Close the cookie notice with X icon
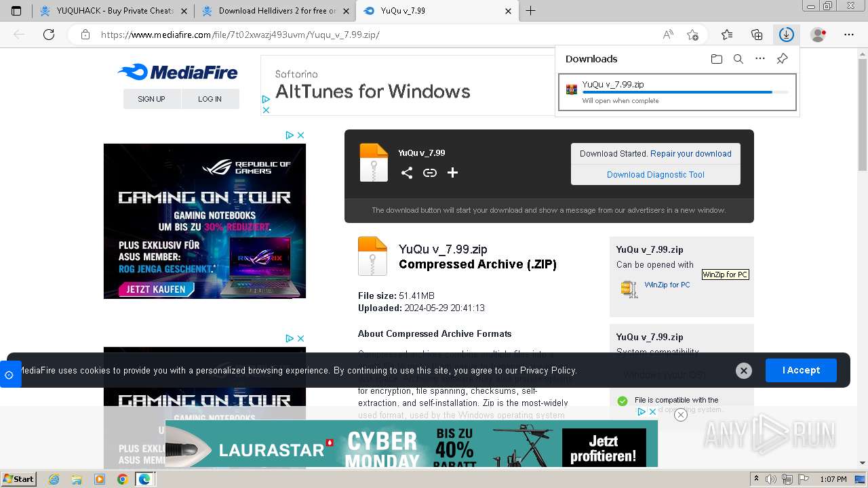 click(x=744, y=371)
